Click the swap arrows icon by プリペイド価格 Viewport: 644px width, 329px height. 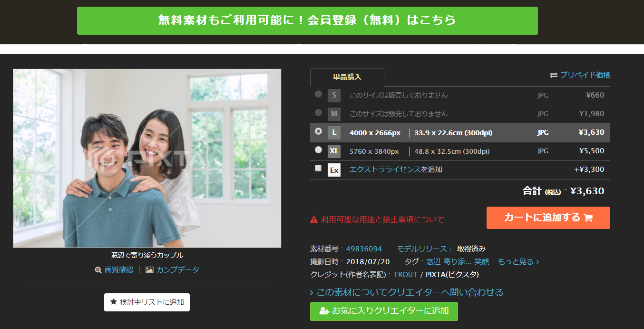[554, 75]
